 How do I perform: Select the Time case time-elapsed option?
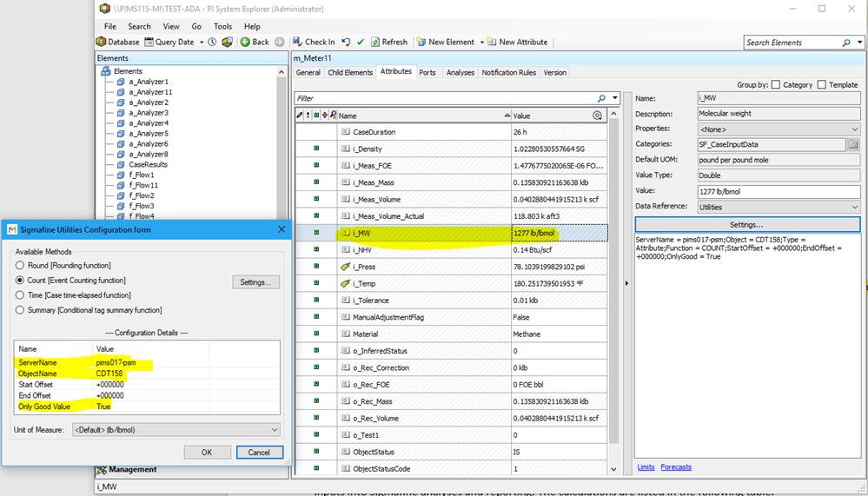pyautogui.click(x=21, y=295)
